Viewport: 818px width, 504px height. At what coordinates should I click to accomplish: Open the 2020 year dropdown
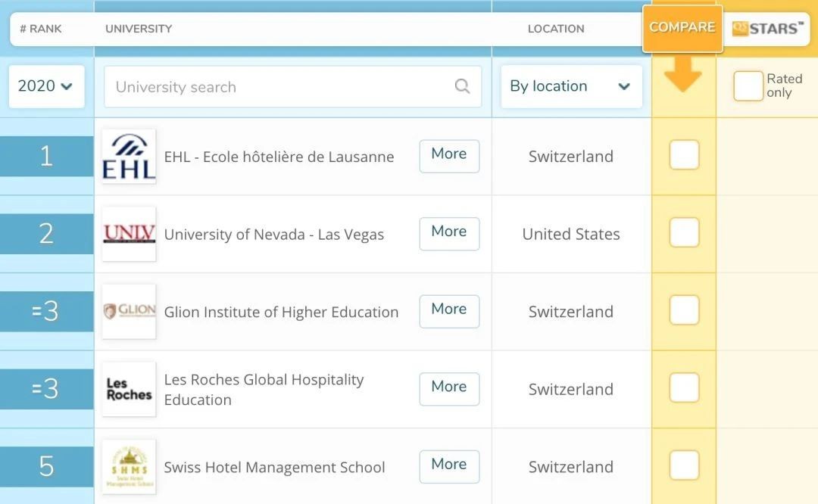[46, 86]
